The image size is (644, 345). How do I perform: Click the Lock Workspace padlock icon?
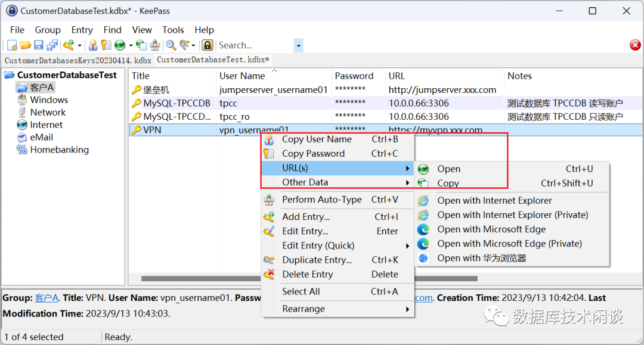208,45
